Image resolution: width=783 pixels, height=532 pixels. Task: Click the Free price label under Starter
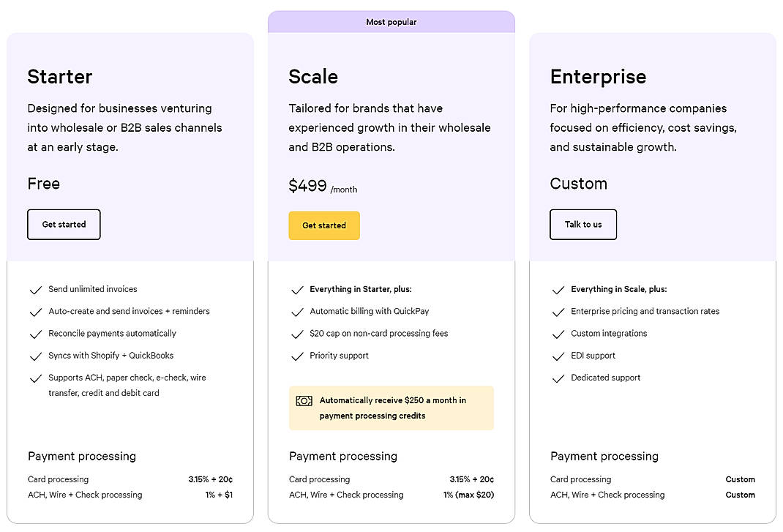[x=44, y=184]
